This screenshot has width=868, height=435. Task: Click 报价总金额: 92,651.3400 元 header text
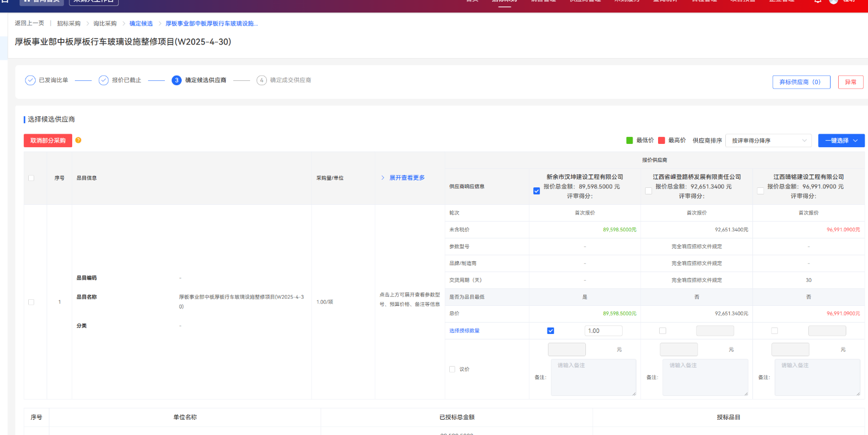(693, 187)
